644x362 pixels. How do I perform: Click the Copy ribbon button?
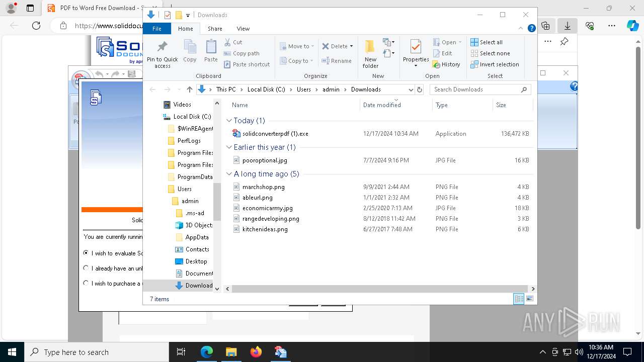[190, 51]
